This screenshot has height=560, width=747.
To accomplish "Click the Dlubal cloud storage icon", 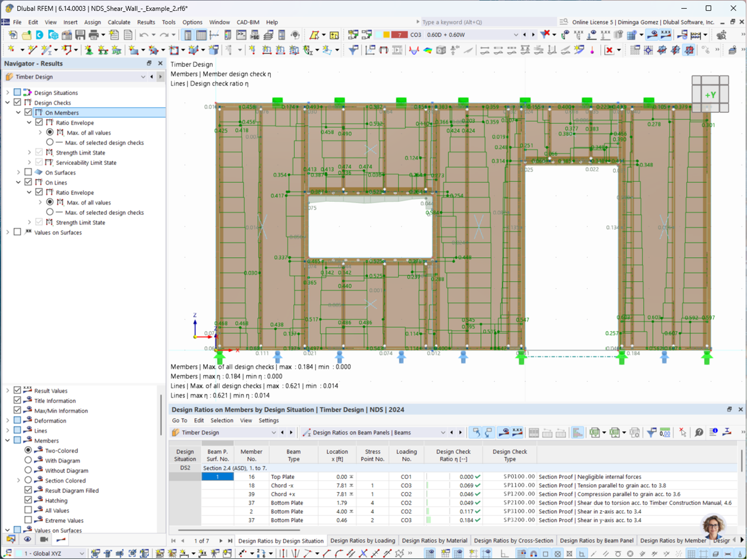I will click(40, 35).
